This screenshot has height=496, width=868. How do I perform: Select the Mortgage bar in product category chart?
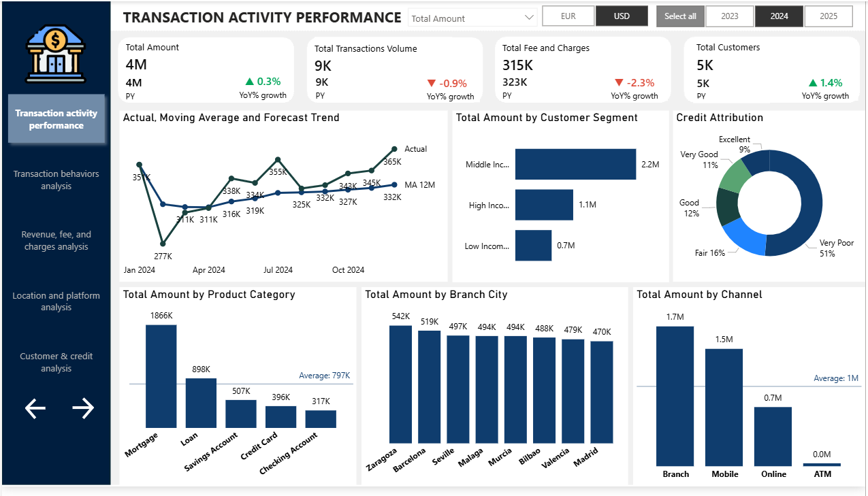161,375
